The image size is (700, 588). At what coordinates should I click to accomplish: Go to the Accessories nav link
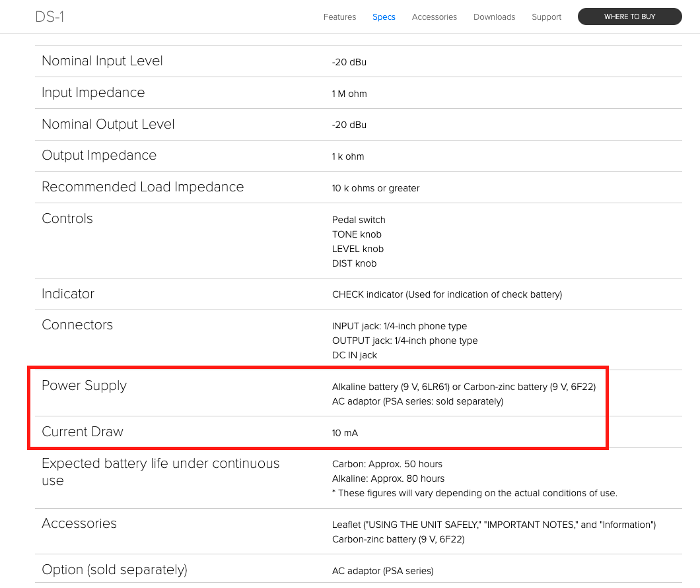(x=434, y=17)
